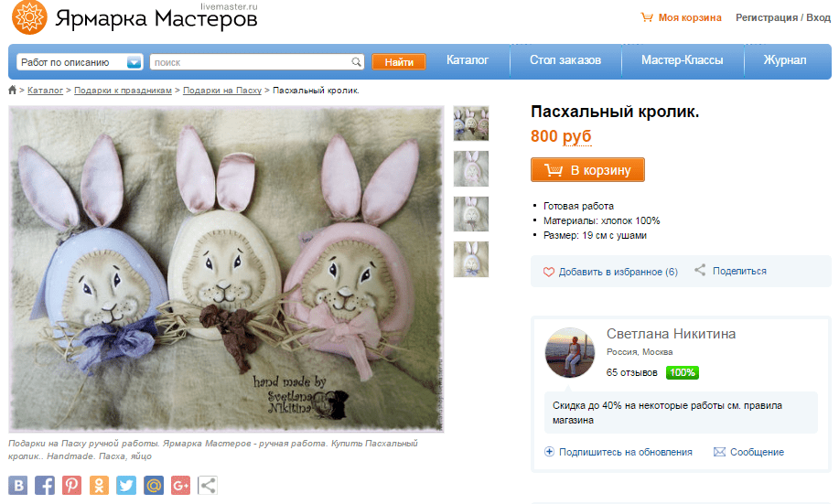Open the Мастер-Классы menu tab
Screen dimensions: 839x504
(683, 60)
